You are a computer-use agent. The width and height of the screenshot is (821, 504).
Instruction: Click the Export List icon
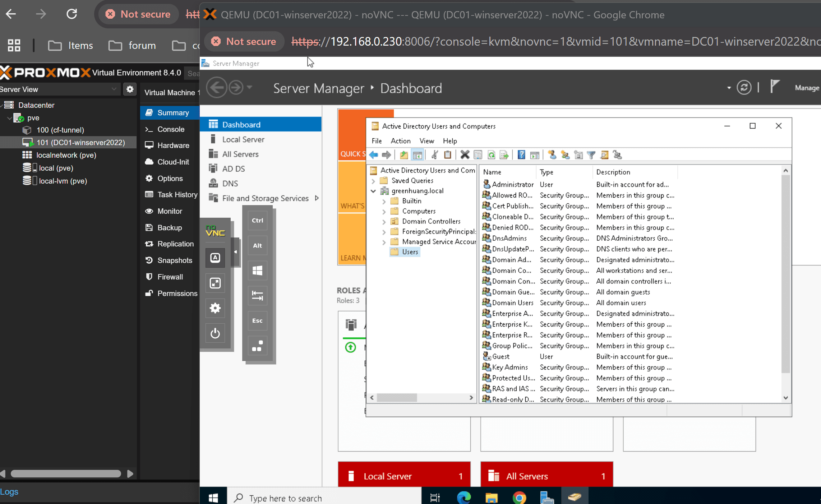click(x=504, y=155)
